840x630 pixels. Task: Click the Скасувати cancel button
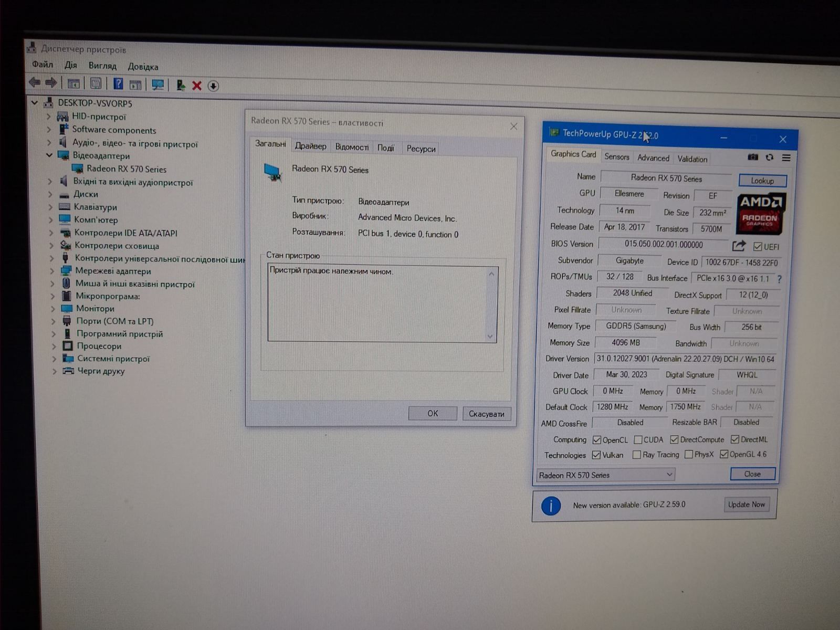pos(486,414)
